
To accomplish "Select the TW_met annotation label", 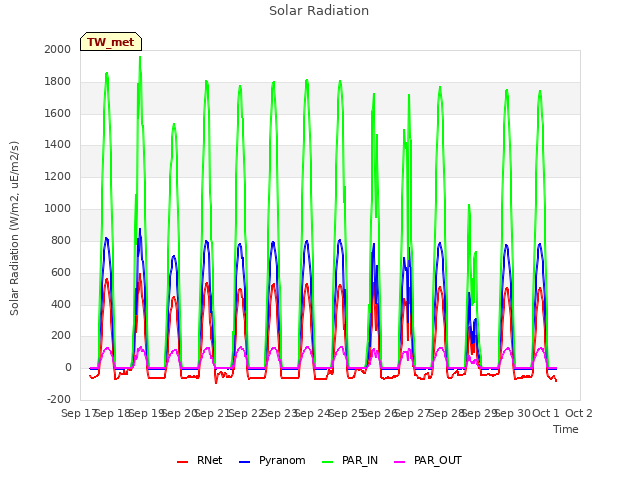I will 111,42.
